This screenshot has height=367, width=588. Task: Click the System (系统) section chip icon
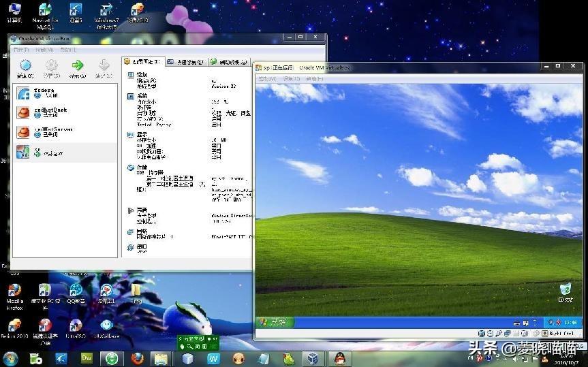(x=131, y=96)
